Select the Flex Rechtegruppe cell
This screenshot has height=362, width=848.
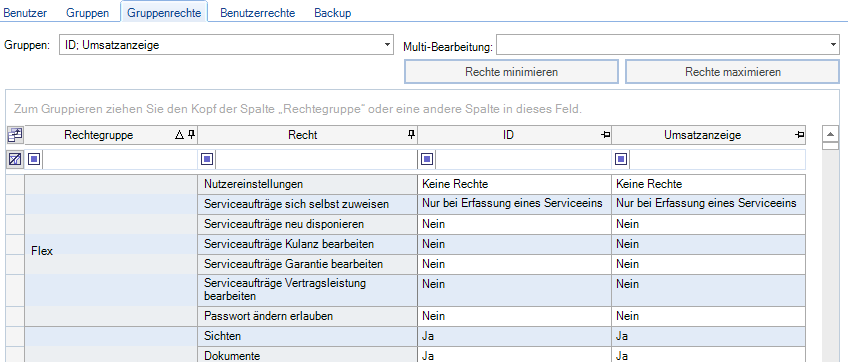pos(111,251)
